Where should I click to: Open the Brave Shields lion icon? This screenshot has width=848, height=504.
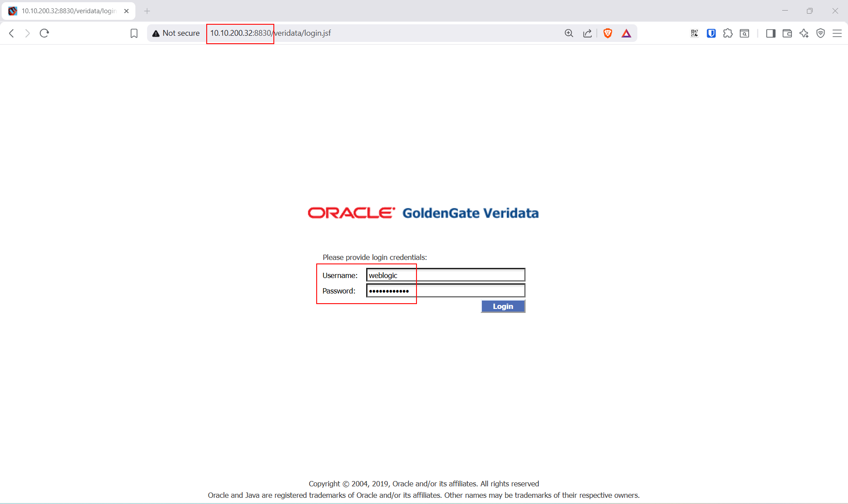tap(608, 33)
